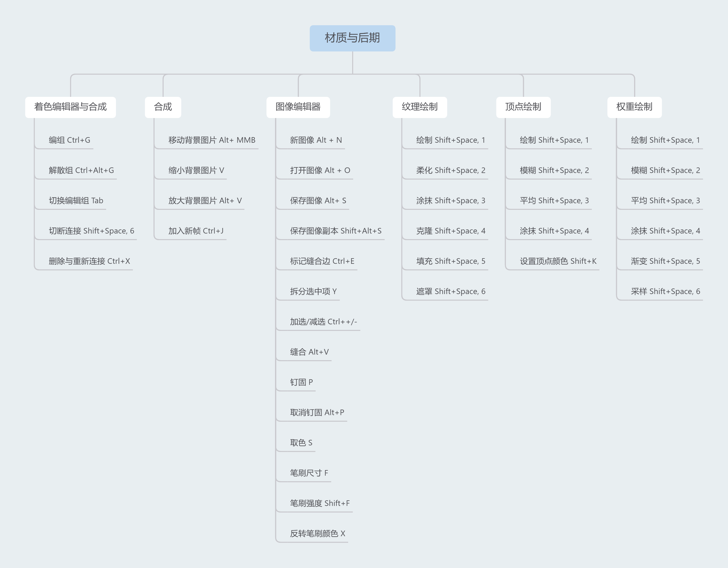Click 删除与重新连接 Ctrl+X entry

click(x=89, y=261)
